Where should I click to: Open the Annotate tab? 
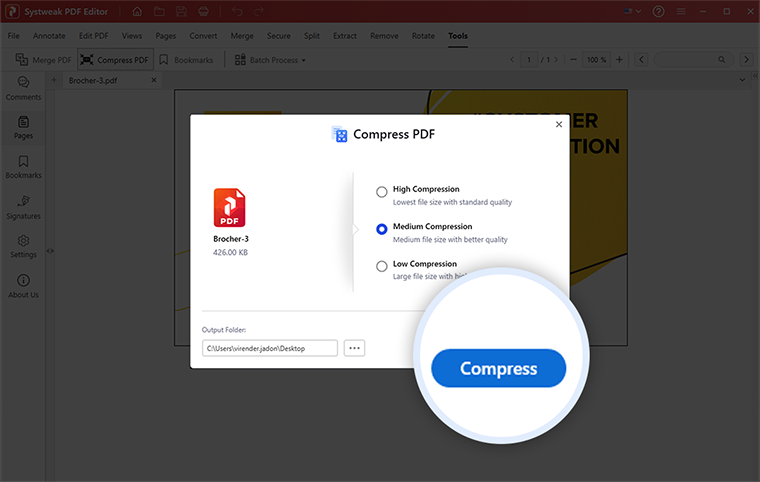[x=49, y=36]
